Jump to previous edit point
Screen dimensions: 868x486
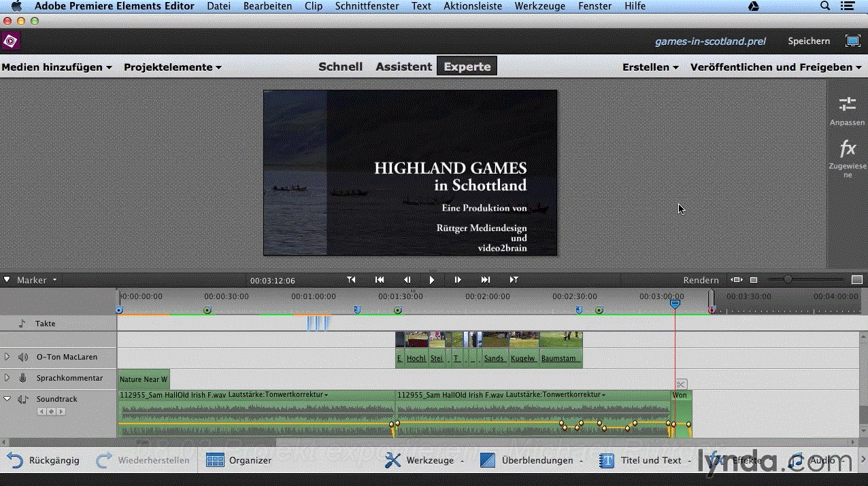pos(351,279)
